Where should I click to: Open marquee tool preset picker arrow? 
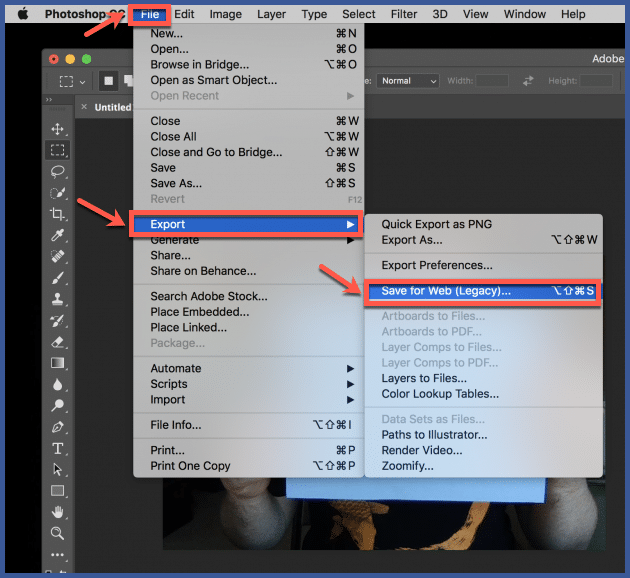click(82, 82)
